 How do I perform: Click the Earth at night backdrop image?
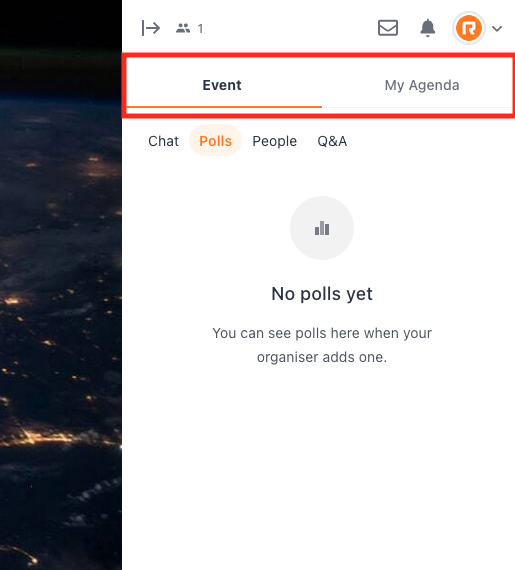coord(61,327)
